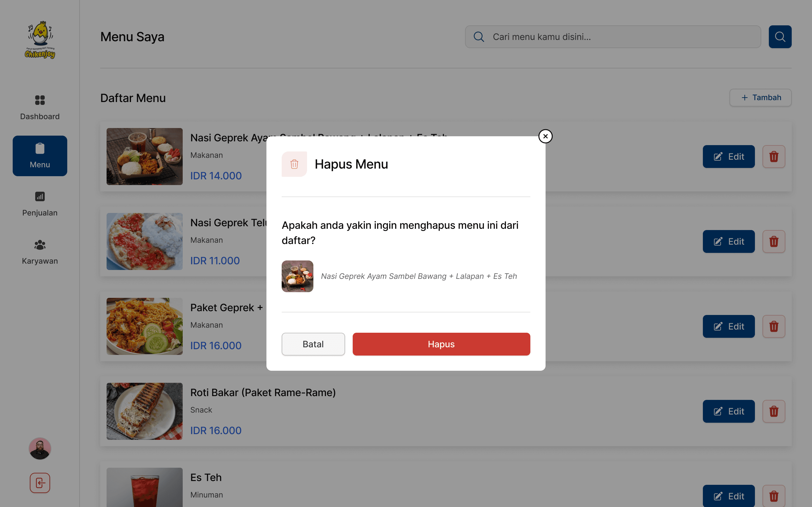The width and height of the screenshot is (812, 507).
Task: Open the user profile avatar
Action: point(40,448)
